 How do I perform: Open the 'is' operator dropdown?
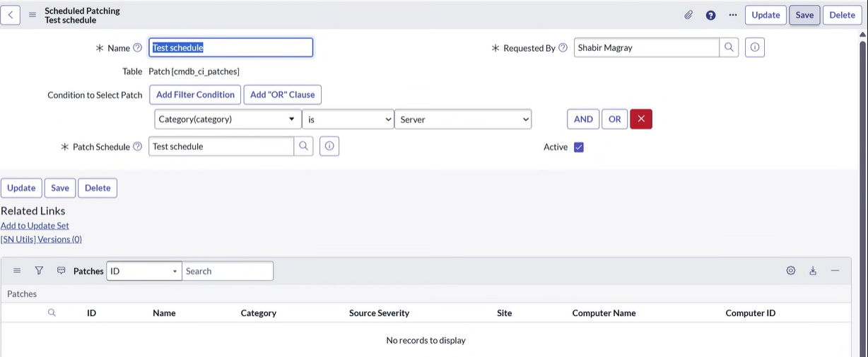(348, 119)
